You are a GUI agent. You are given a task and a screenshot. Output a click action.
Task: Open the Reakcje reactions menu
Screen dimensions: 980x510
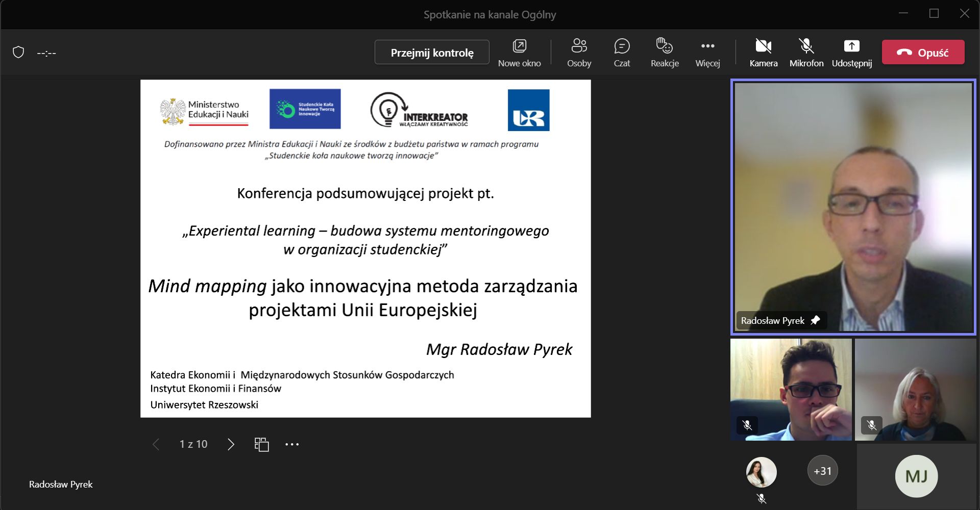[x=665, y=53]
